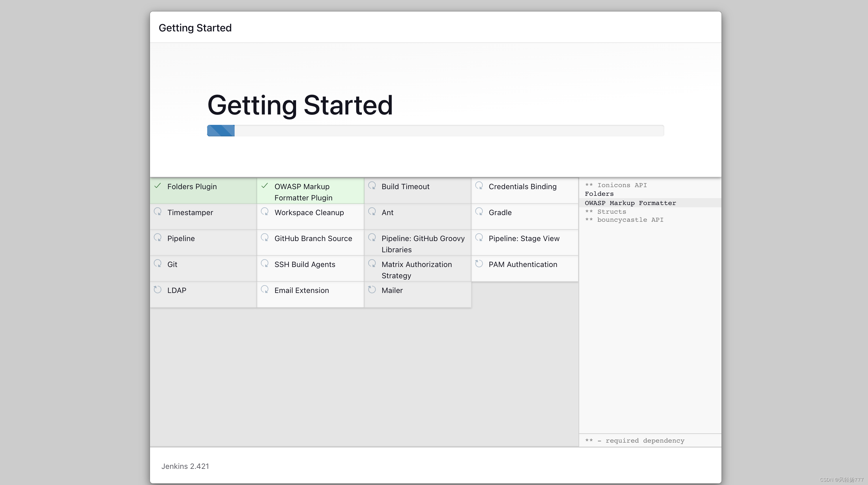Click the 'Folders' log entry
This screenshot has width=868, height=485.
(599, 194)
